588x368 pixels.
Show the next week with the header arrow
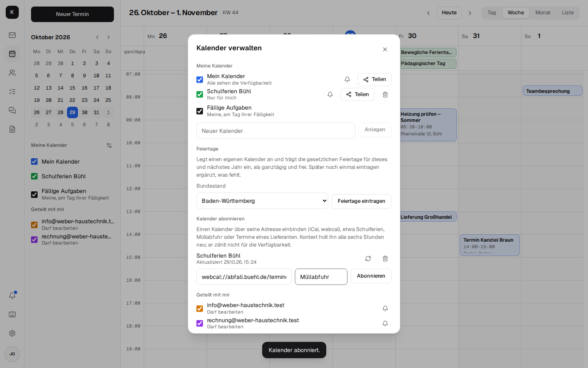point(470,13)
